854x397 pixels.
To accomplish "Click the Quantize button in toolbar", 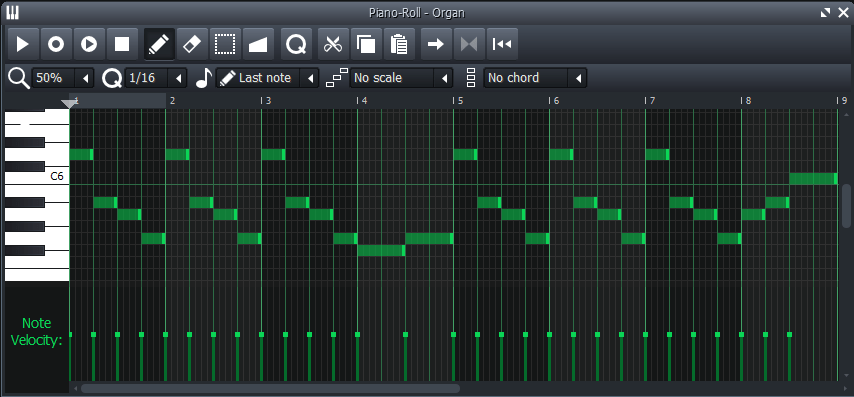I will pyautogui.click(x=296, y=44).
